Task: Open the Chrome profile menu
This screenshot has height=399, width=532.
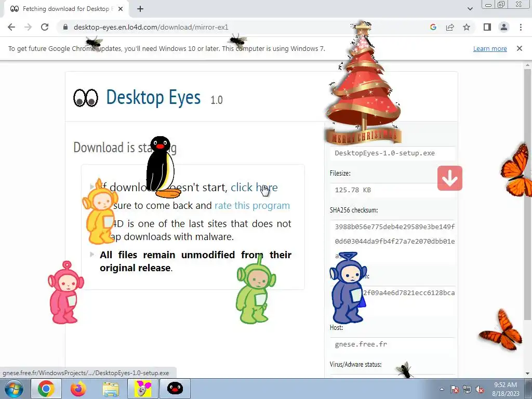Action: coord(504,27)
